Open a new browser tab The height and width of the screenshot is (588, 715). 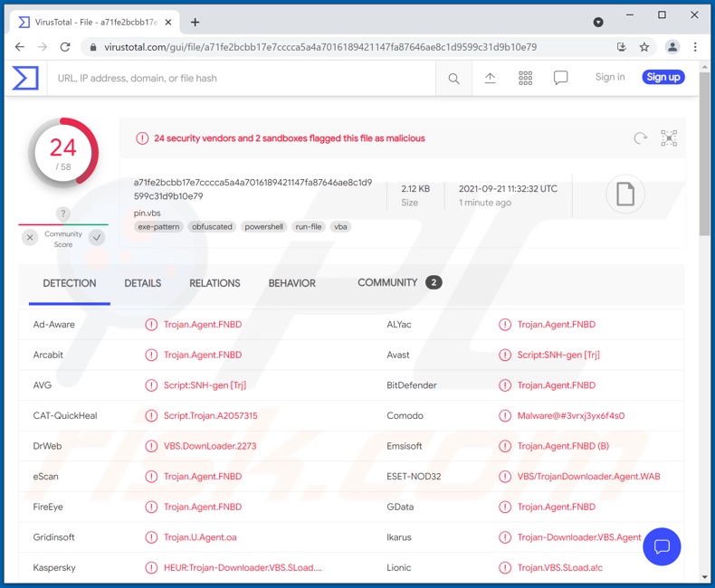[195, 22]
